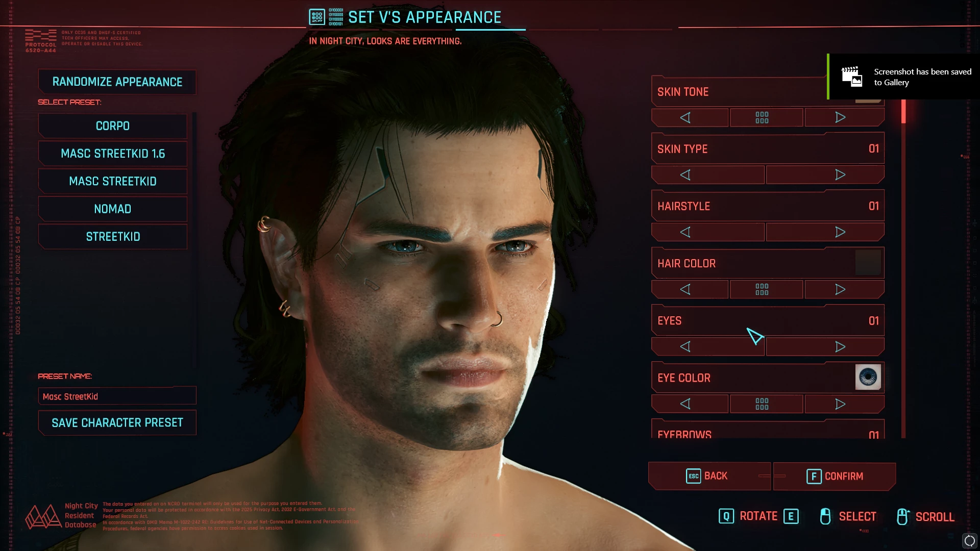
Task: Click the Eye Color swatch thumbnail
Action: pos(868,378)
